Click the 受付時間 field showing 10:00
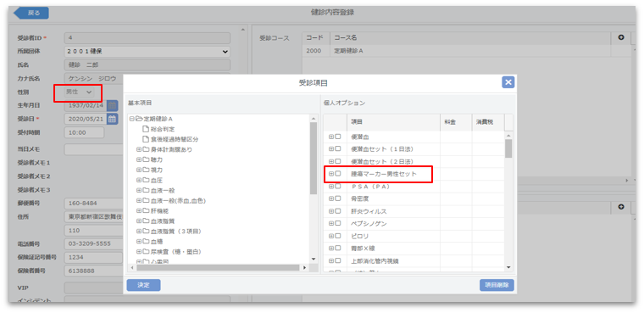Screen dimensions: 644x313 (x=84, y=132)
